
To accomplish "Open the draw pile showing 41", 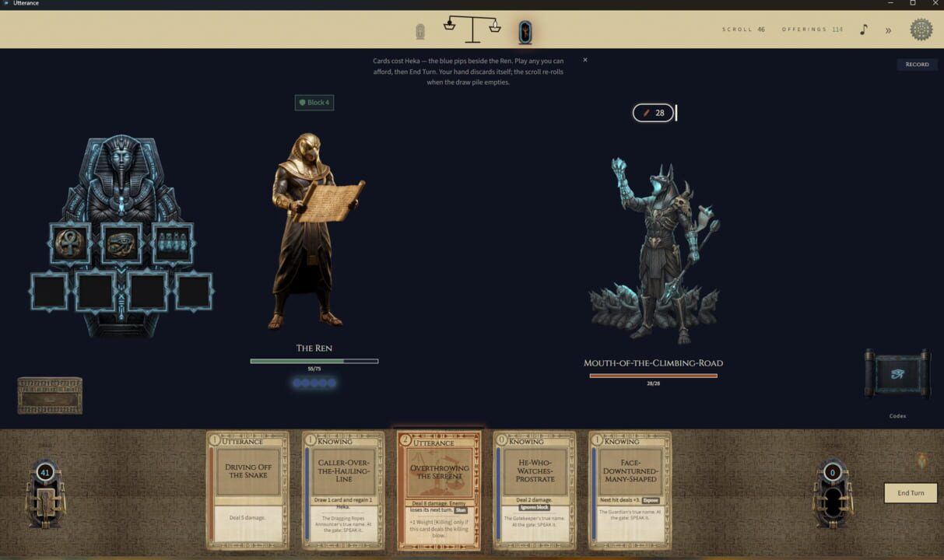I will (44, 493).
